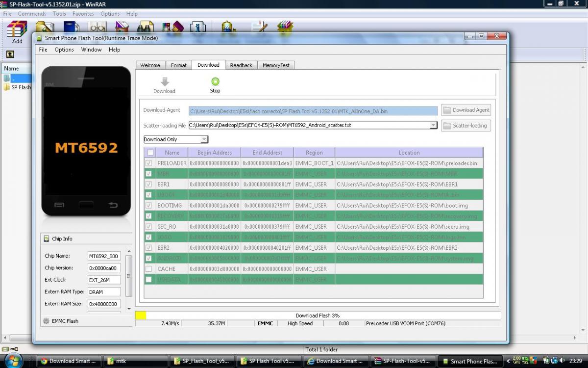Switch to the Format tab
This screenshot has width=588, height=368.
point(178,65)
